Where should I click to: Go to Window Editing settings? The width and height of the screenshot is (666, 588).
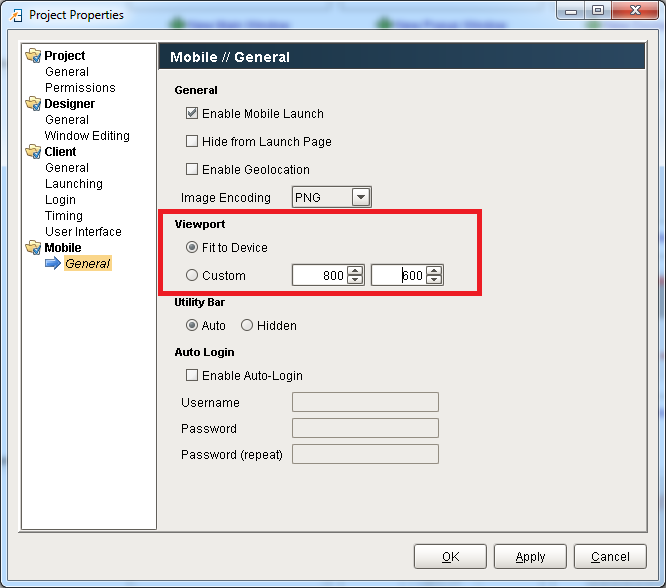click(87, 136)
